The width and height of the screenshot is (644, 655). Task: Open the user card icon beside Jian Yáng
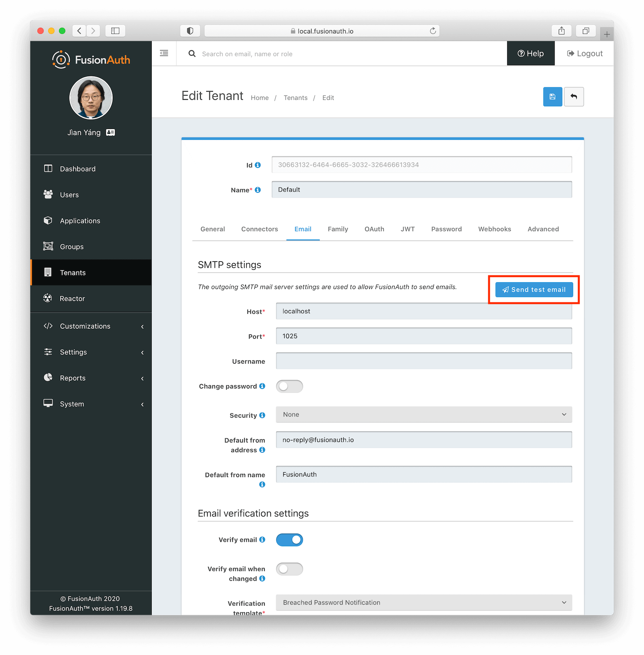pos(110,132)
